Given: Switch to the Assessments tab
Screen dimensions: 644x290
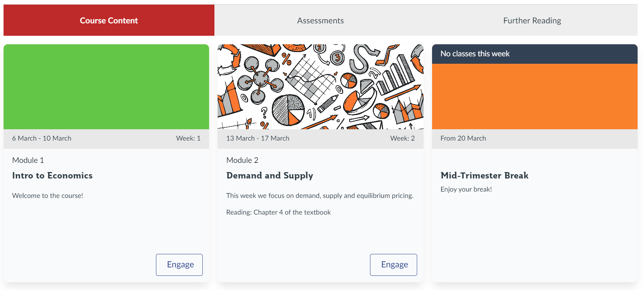Looking at the screenshot, I should point(320,21).
